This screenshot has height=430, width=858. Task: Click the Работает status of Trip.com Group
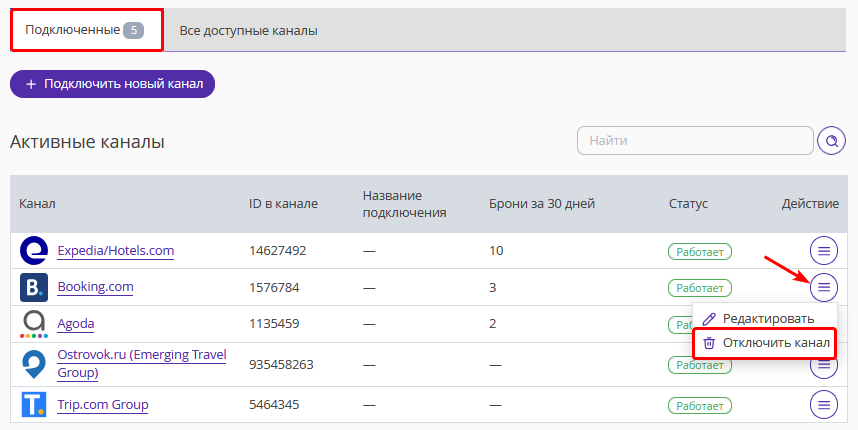coord(700,406)
